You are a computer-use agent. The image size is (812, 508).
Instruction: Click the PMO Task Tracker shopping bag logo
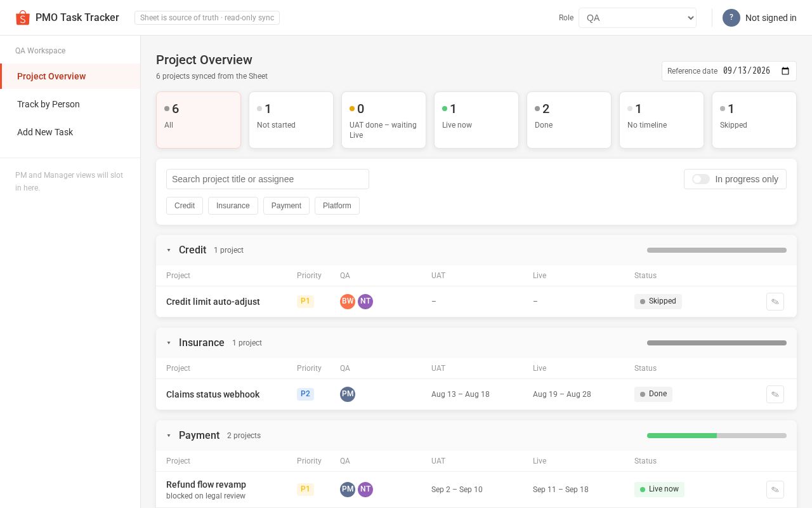(x=23, y=18)
